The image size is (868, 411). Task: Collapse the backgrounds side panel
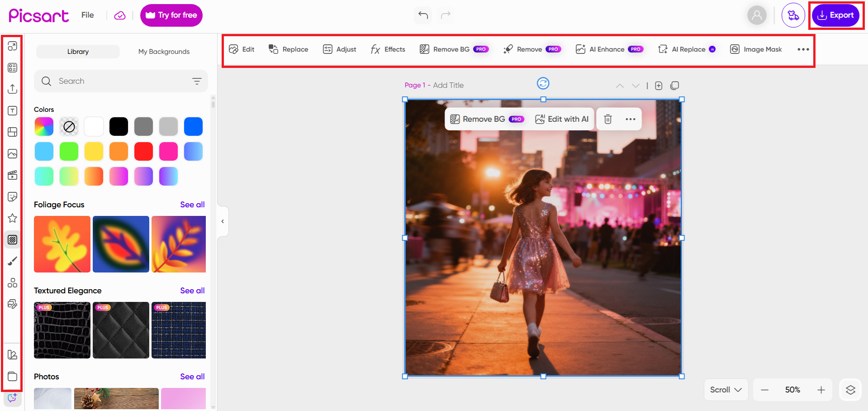pos(223,221)
